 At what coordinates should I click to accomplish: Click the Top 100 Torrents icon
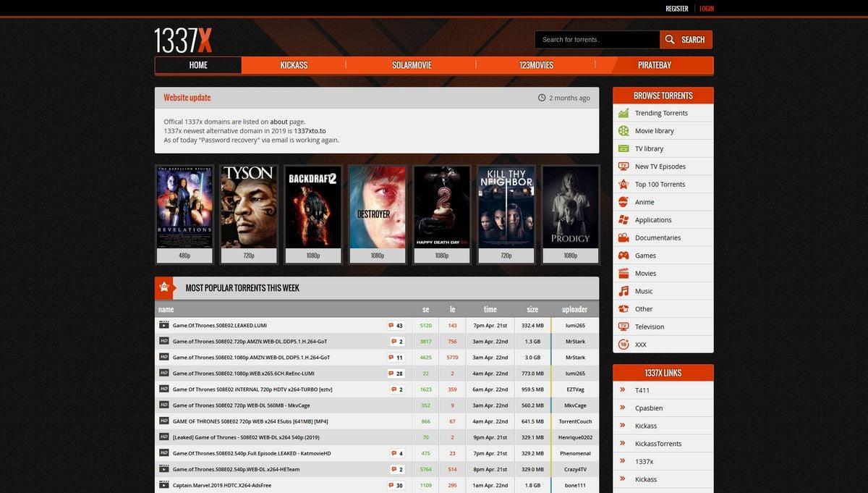pyautogui.click(x=623, y=184)
